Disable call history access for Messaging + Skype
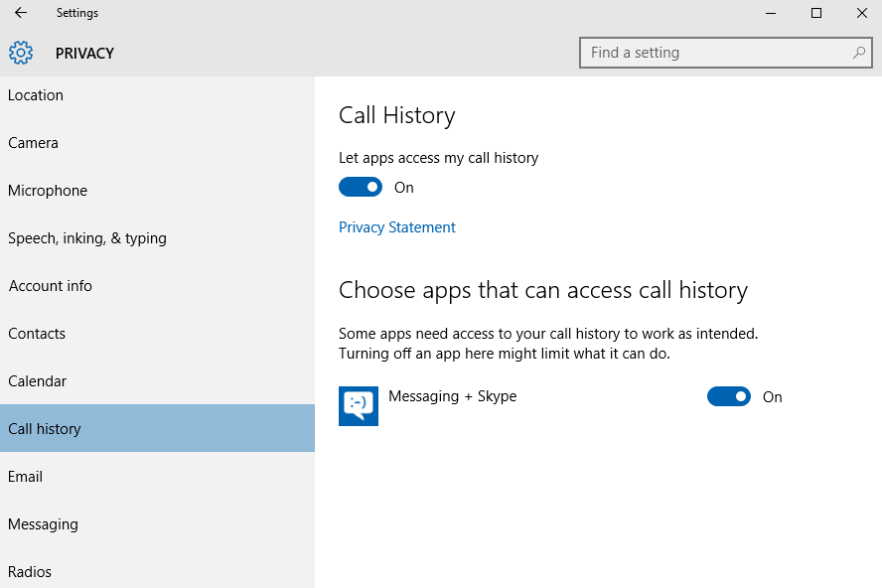Viewport: 882px width, 588px height. tap(729, 396)
